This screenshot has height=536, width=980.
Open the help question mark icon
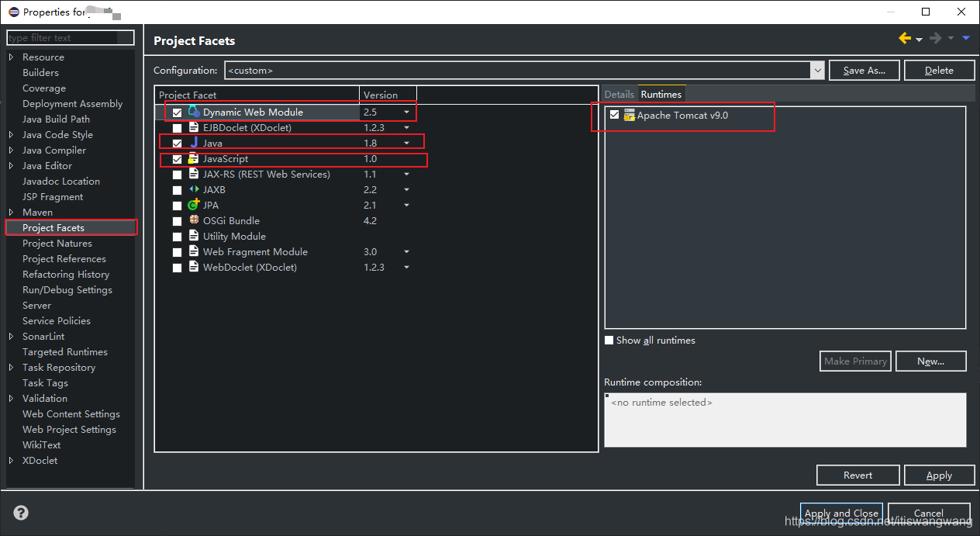[x=21, y=513]
